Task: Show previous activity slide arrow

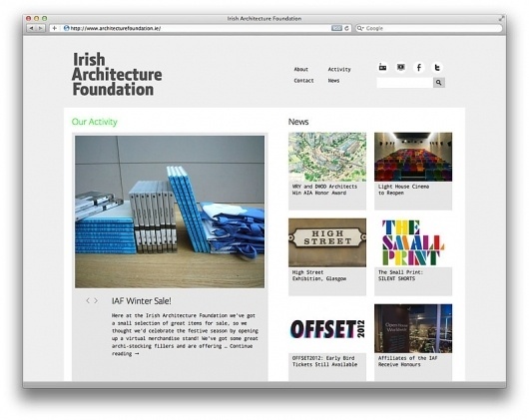Action: click(x=88, y=300)
